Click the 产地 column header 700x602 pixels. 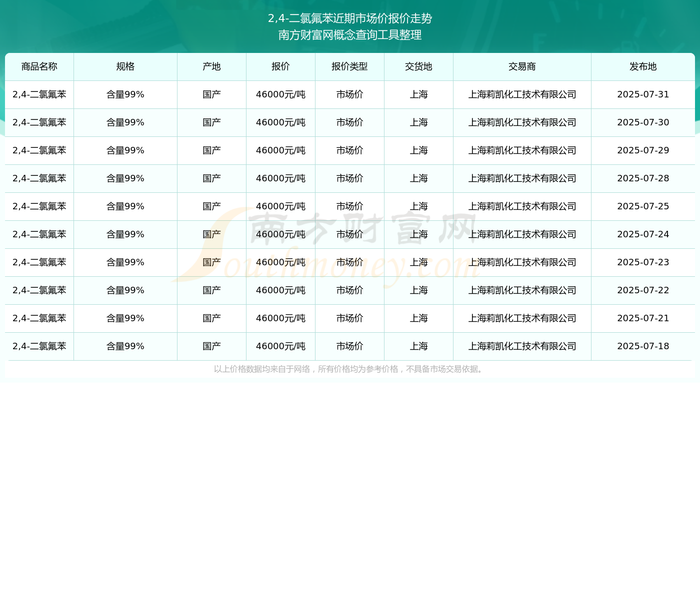pos(211,66)
